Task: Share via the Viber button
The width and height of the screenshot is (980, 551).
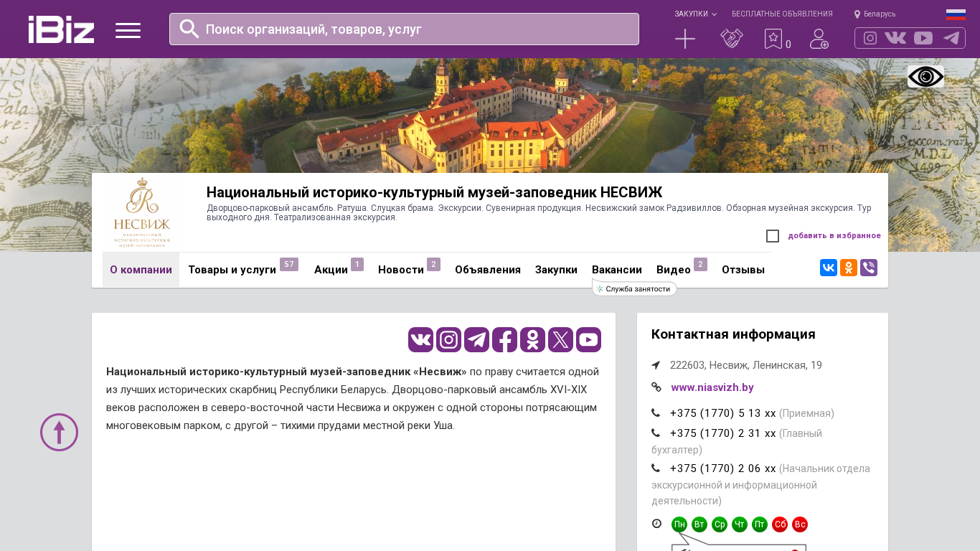Action: 869,268
